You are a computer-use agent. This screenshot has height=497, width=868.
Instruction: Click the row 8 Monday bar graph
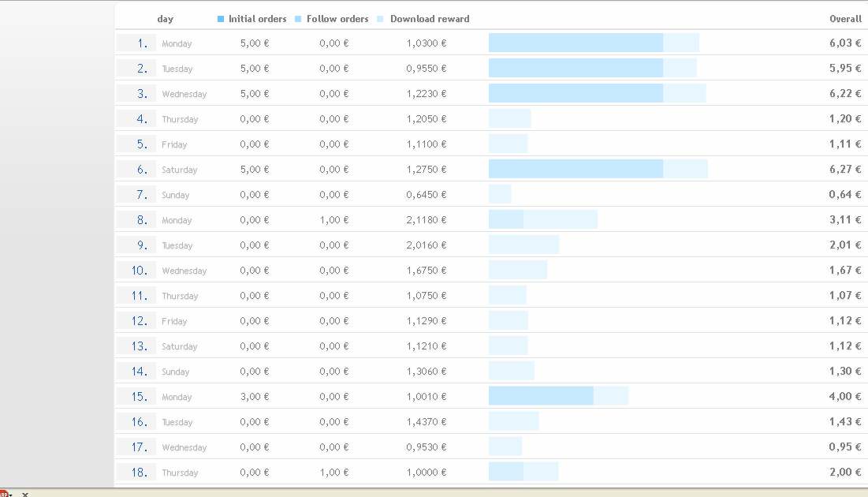[542, 219]
